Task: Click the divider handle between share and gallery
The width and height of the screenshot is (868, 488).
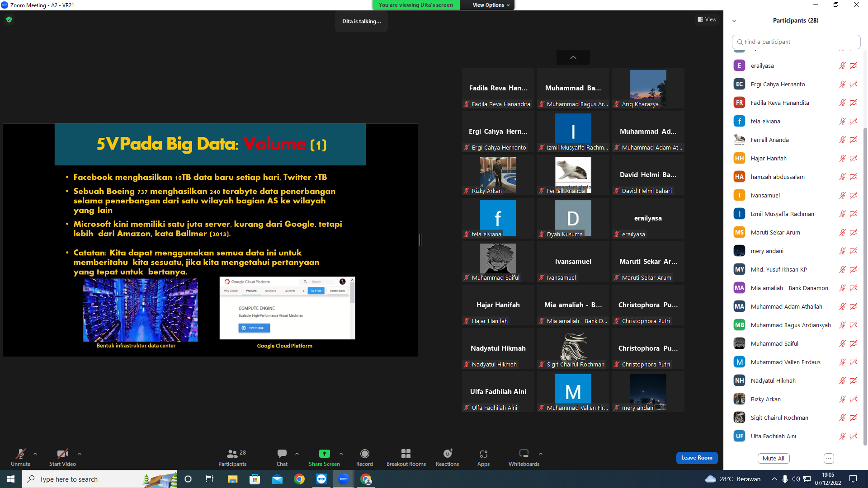Action: tap(420, 240)
